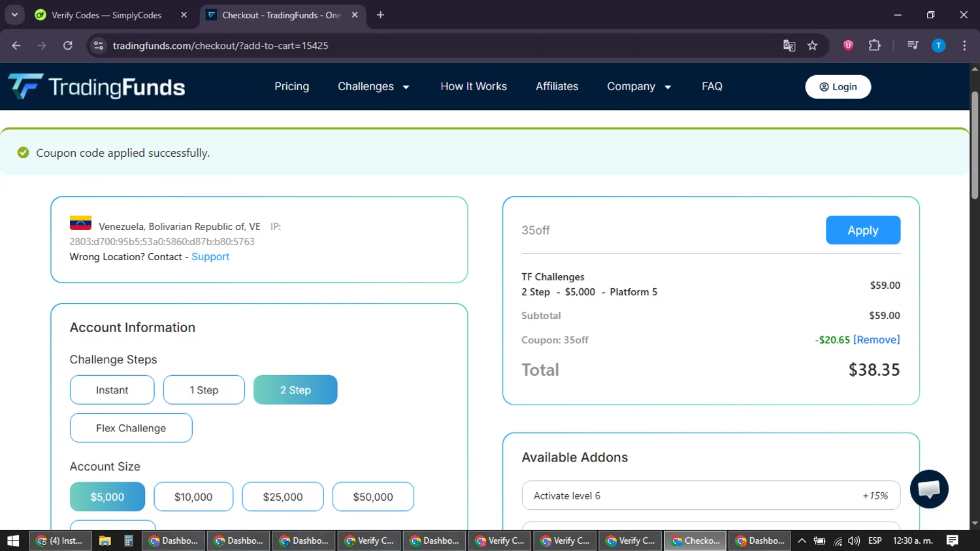
Task: Open the Pricing menu item
Action: (x=291, y=86)
